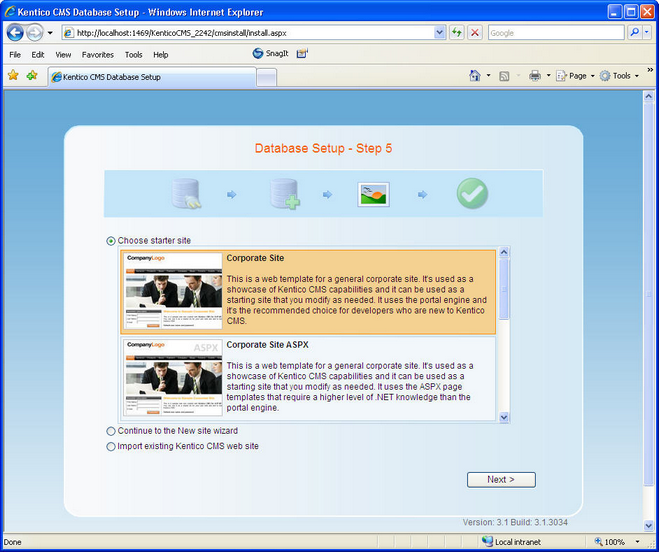
Task: Click the SnagIt toolbar button
Action: coord(270,53)
